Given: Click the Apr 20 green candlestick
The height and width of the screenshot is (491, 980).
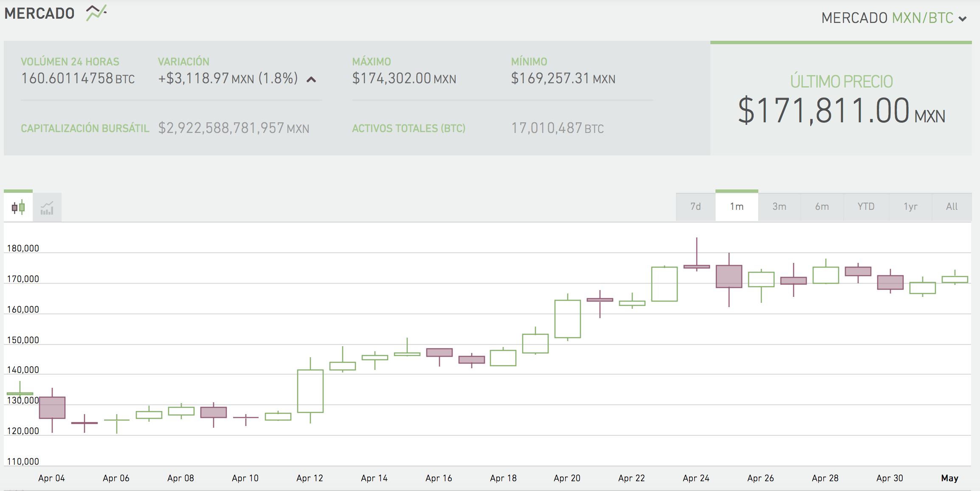Looking at the screenshot, I should point(568,319).
